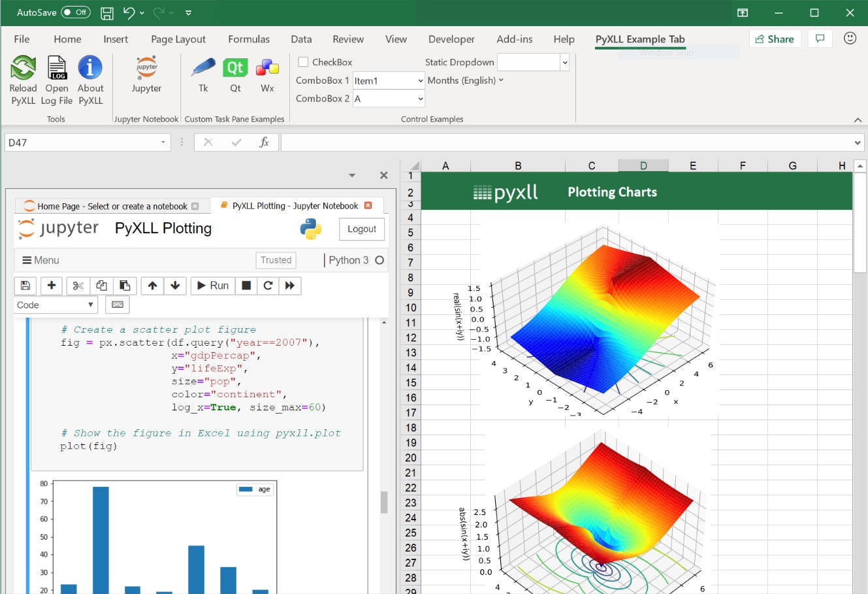This screenshot has height=594, width=868.
Task: Open the Add-ins ribbon tab
Action: [x=515, y=39]
